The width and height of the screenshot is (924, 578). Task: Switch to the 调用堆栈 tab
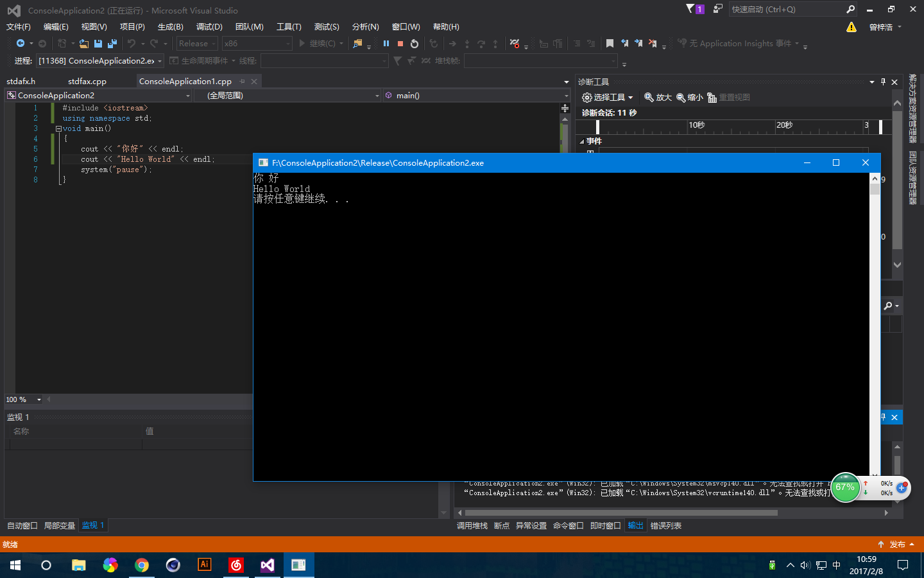472,526
